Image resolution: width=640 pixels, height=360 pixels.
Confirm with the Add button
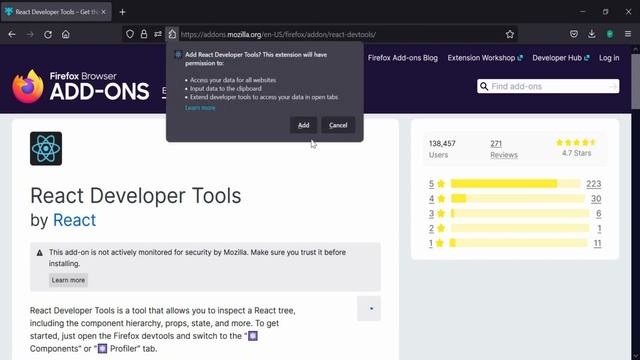(303, 125)
